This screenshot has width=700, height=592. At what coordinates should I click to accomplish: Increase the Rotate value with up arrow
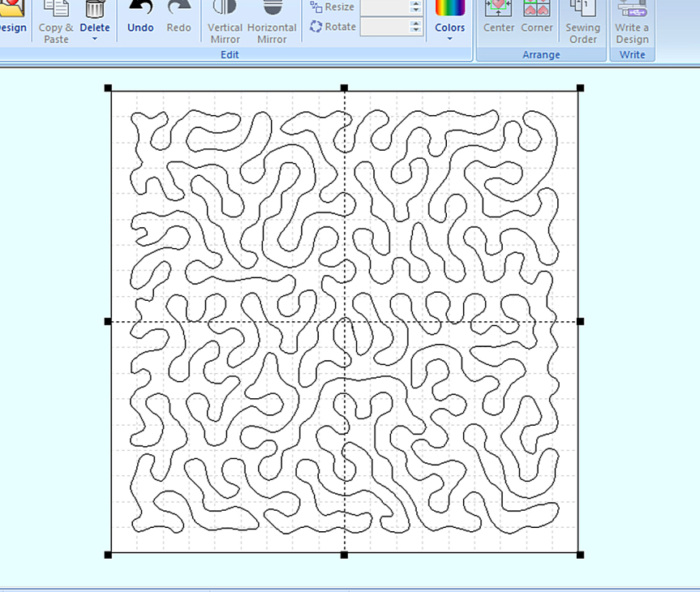[416, 23]
